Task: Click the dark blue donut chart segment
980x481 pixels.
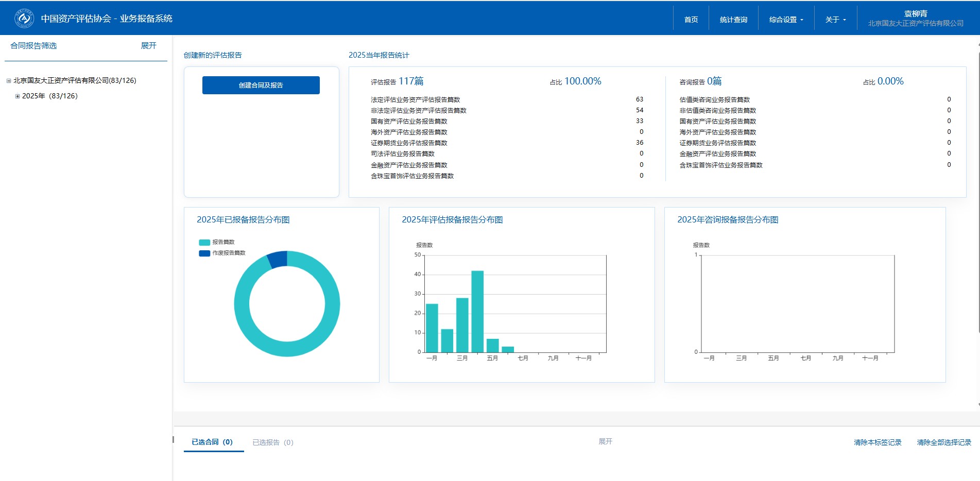Action: coord(278,259)
